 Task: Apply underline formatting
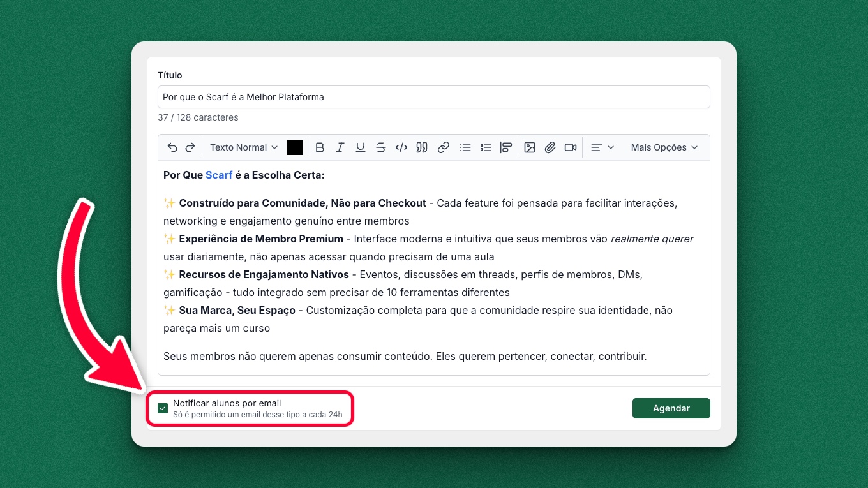(x=361, y=147)
